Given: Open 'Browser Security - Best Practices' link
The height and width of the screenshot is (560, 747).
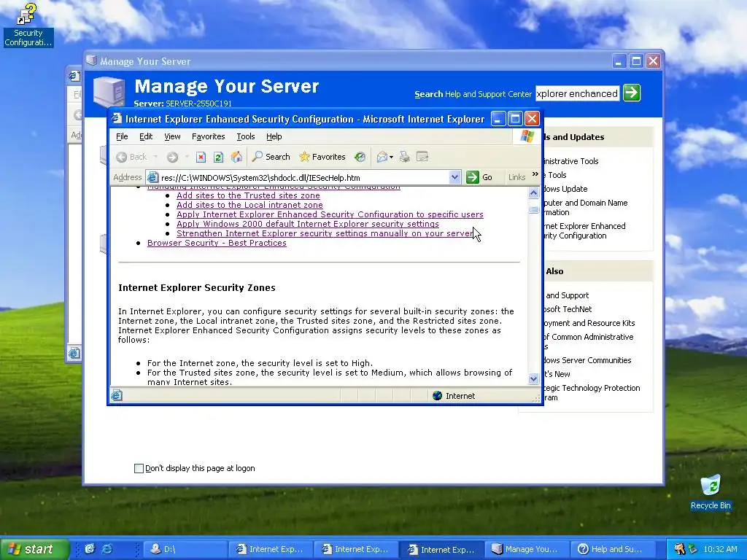Looking at the screenshot, I should point(217,243).
